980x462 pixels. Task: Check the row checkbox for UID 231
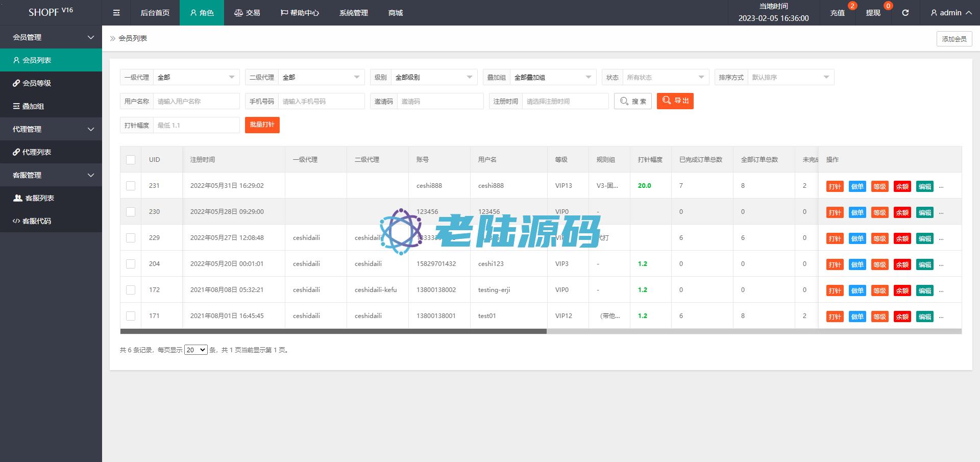click(x=131, y=186)
